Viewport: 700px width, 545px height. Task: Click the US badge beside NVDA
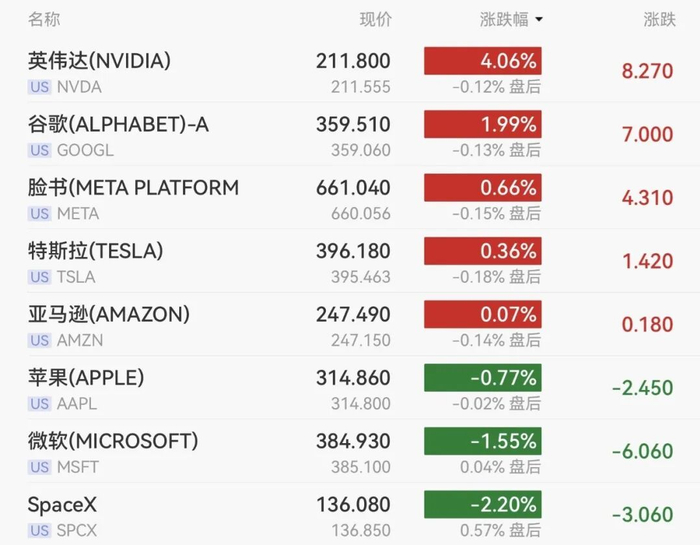tap(39, 87)
